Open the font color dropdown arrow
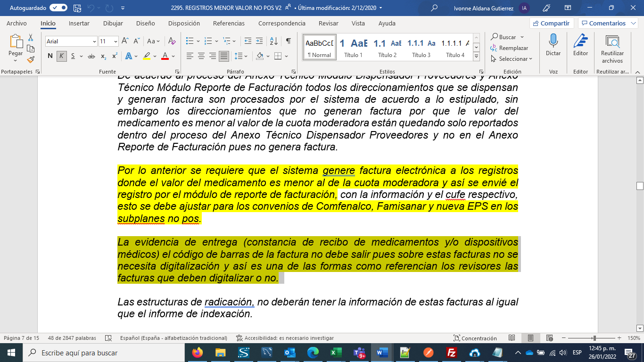The height and width of the screenshot is (362, 644). (173, 56)
